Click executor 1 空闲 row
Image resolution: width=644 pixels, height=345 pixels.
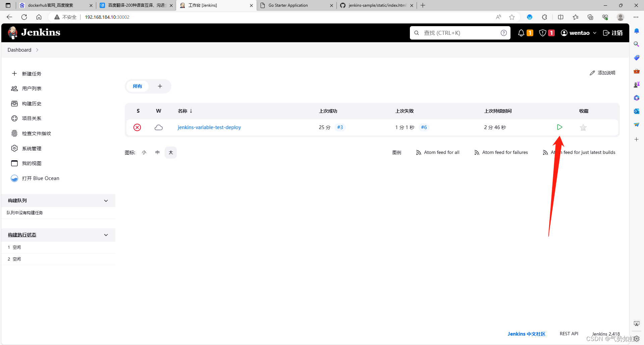(58, 247)
